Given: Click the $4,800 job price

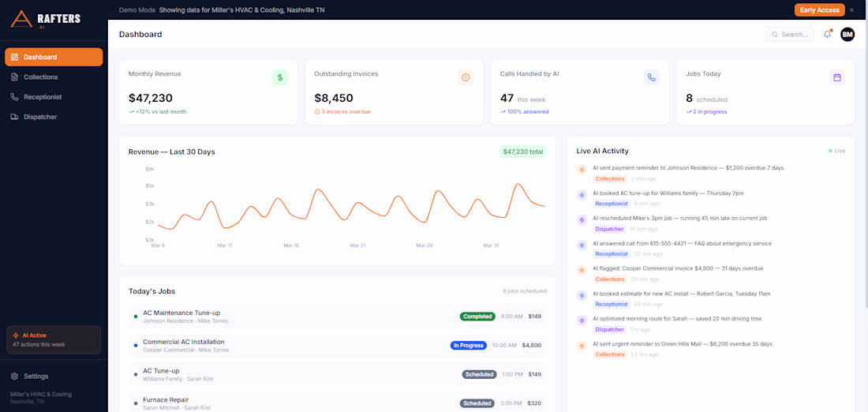Looking at the screenshot, I should [531, 346].
